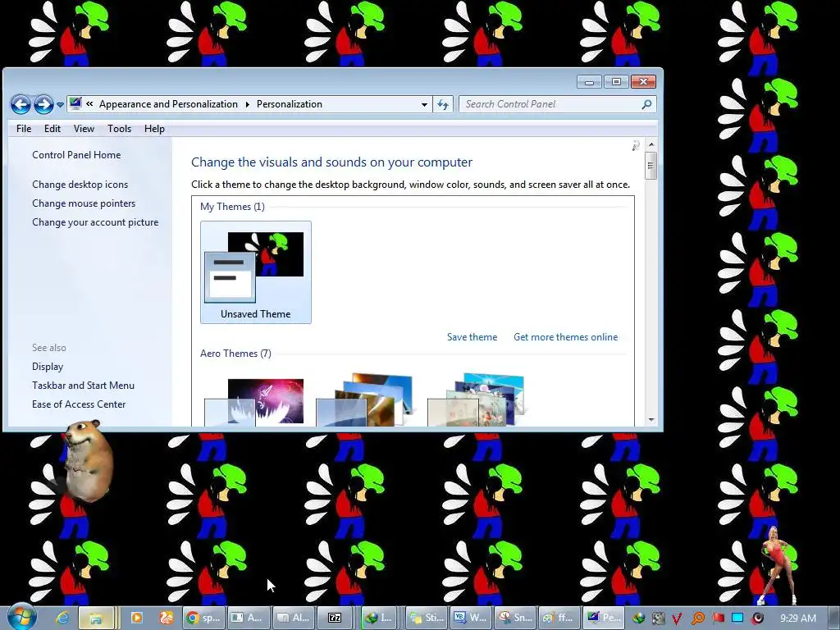Click the Aero Themes (7) header
This screenshot has height=630, width=840.
tap(235, 354)
